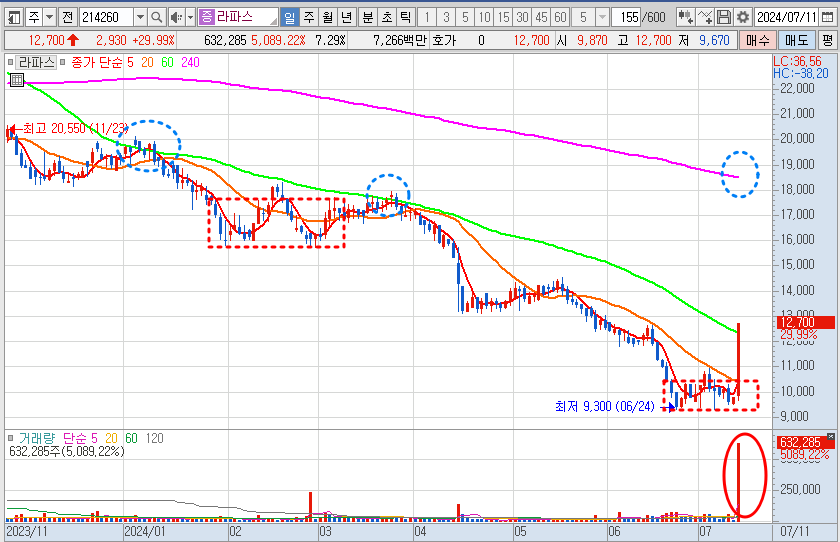Click the 전 button beside the stock code
This screenshot has height=542, width=840.
point(68,18)
